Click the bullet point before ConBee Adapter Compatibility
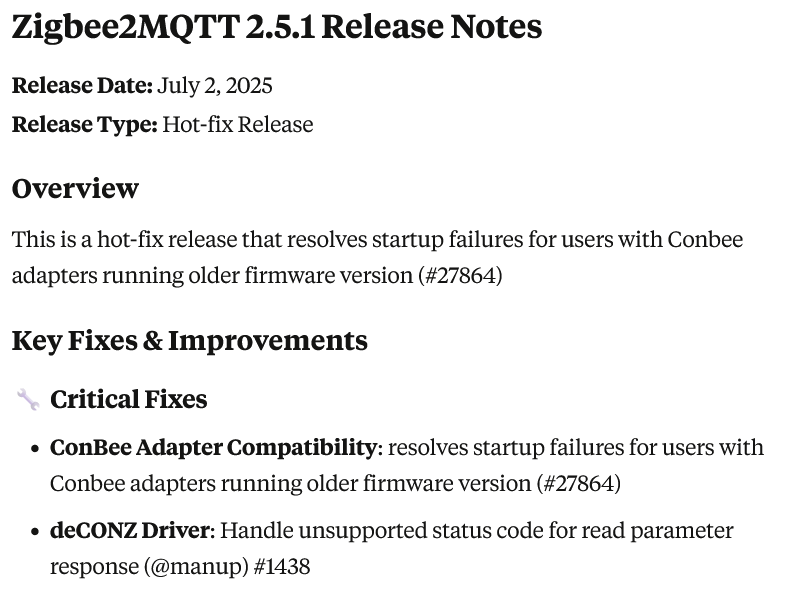 [x=35, y=448]
